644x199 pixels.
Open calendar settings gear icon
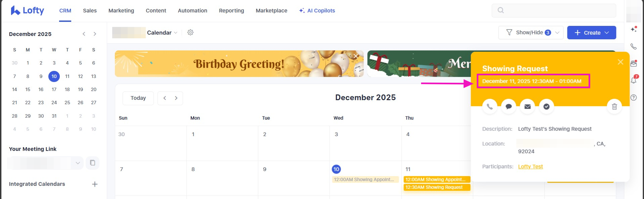pos(190,32)
